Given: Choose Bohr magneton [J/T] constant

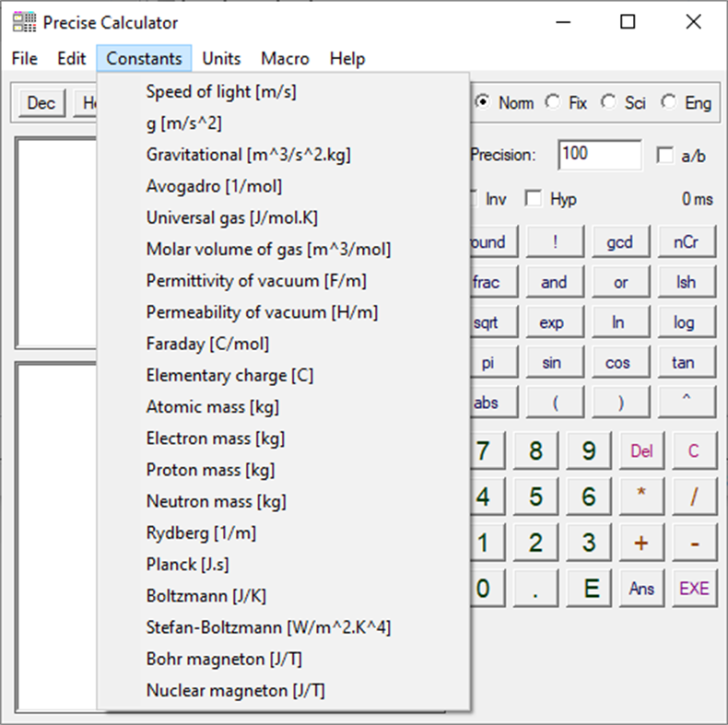Looking at the screenshot, I should pyautogui.click(x=283, y=659).
